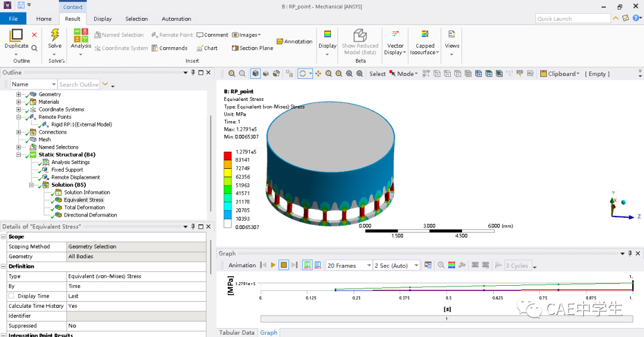Click the export animation video icon

click(428, 265)
